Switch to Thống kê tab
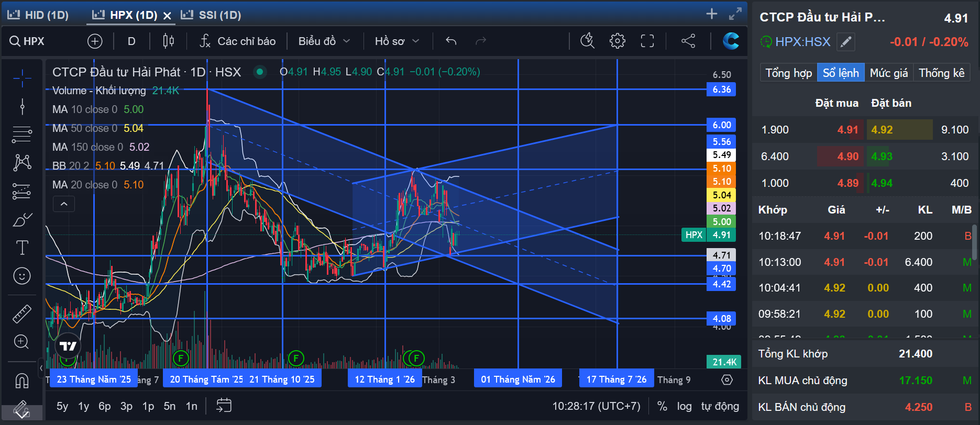The width and height of the screenshot is (980, 425). click(941, 73)
